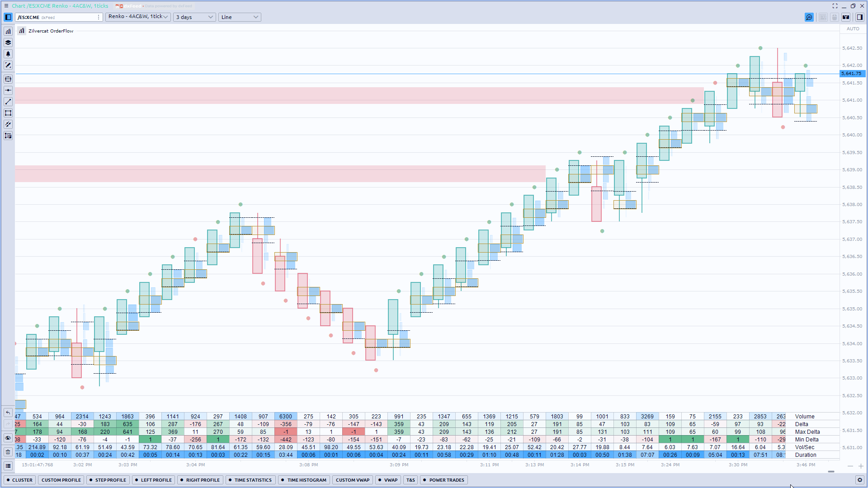Toggle the VWAP overlay
Screen dimensions: 868x488
388,480
